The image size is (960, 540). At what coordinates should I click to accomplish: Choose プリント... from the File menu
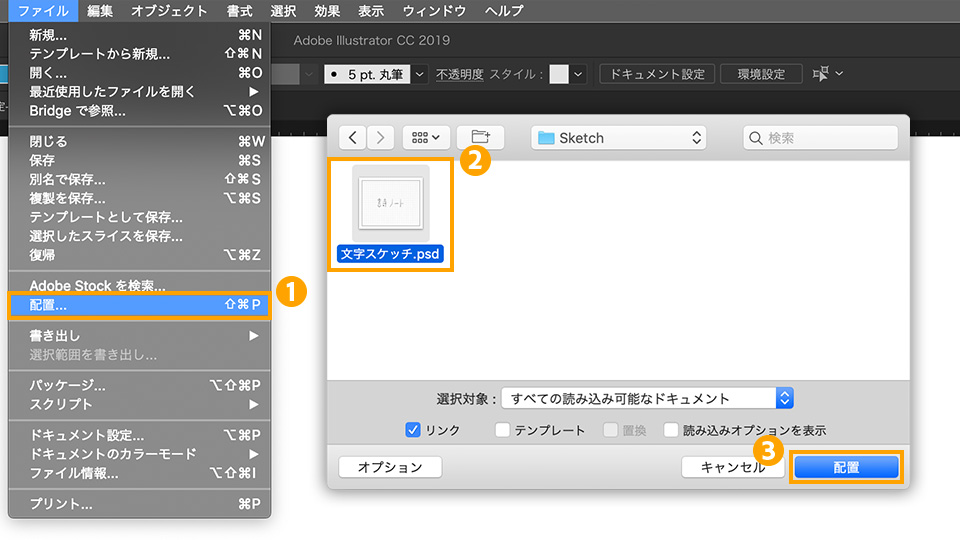140,504
